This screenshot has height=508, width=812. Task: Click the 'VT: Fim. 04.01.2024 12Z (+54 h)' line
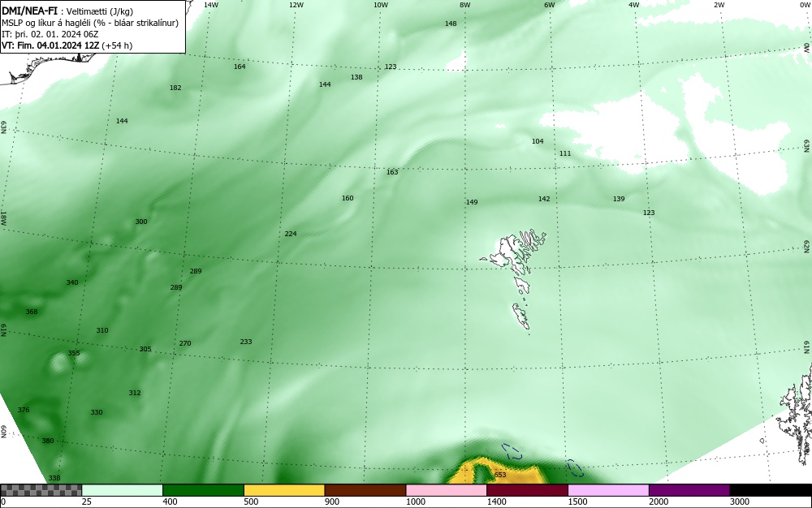coord(67,45)
